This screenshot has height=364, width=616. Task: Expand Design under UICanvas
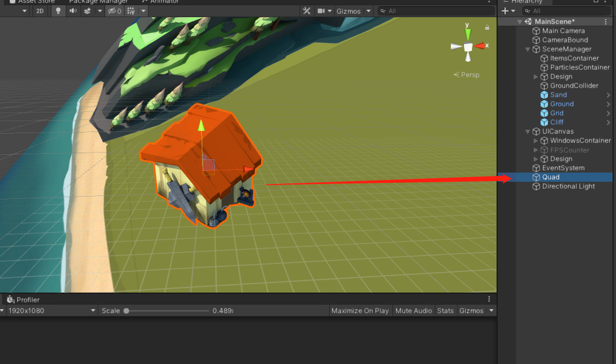(x=535, y=159)
